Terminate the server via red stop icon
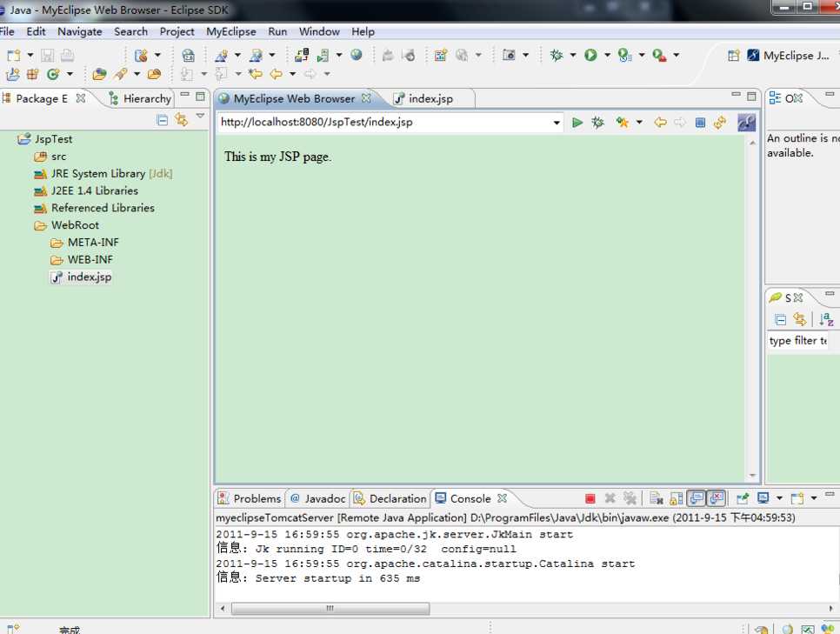 click(590, 499)
